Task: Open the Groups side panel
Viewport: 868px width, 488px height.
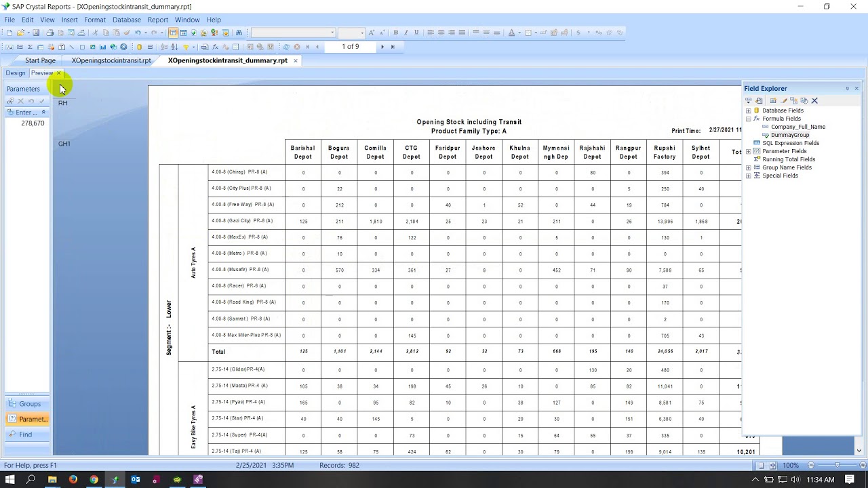Action: (x=26, y=404)
